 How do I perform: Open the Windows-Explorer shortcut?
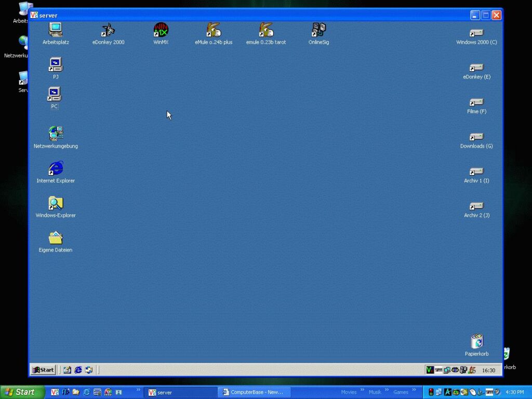point(56,207)
